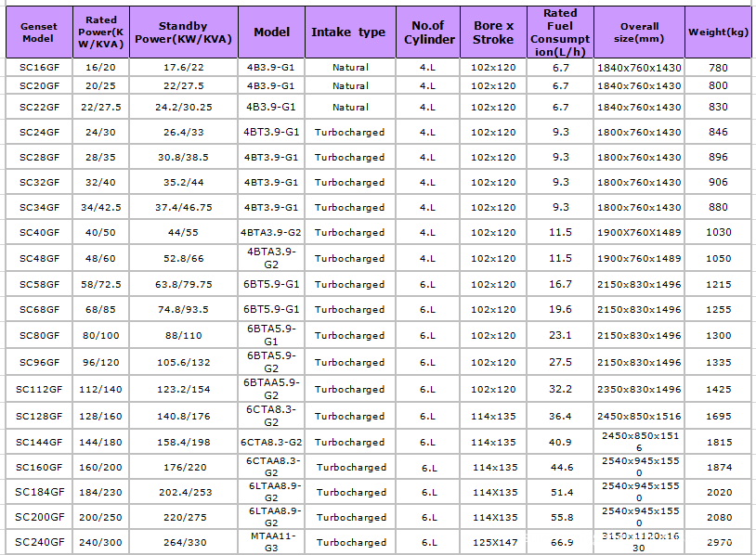756x555 pixels.
Task: Click fuel consumption 36.4 cell
Action: pyautogui.click(x=560, y=416)
